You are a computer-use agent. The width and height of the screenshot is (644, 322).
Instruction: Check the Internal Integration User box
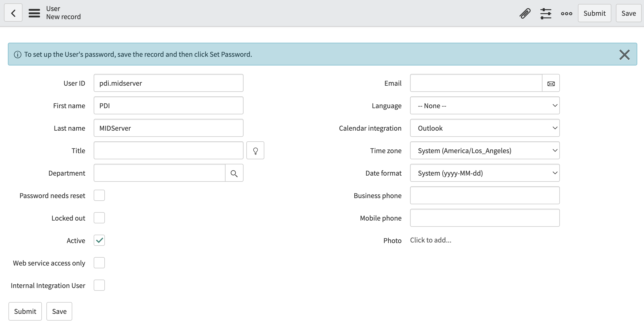99,285
